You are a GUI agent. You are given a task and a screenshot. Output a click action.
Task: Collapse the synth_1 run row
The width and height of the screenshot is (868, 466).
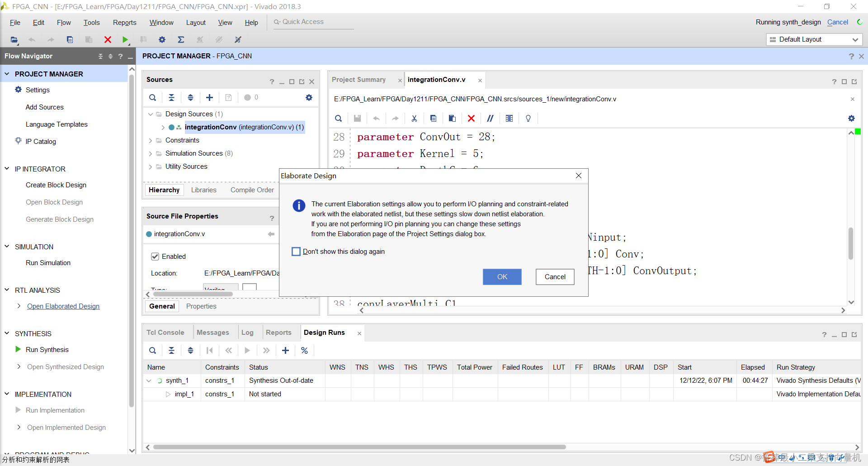[x=149, y=381]
